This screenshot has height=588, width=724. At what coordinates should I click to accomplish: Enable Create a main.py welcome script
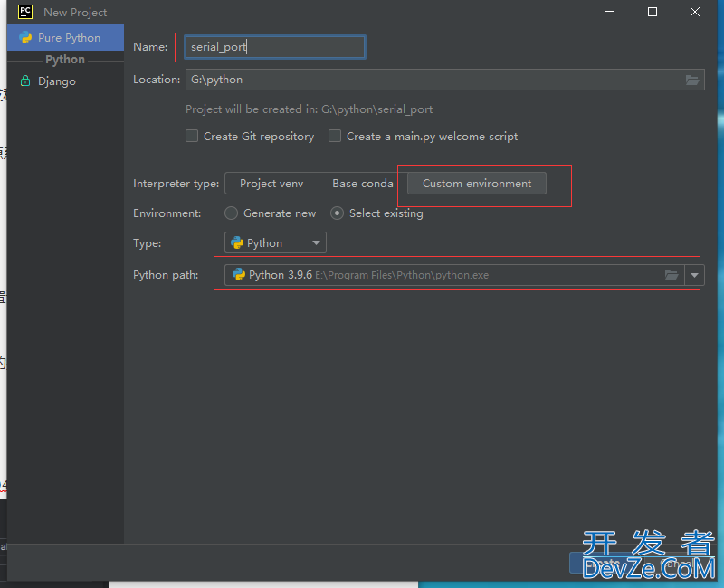(335, 137)
